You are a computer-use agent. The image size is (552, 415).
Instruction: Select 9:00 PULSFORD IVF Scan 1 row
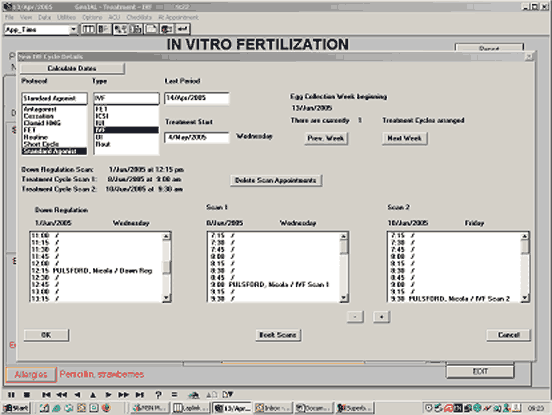point(274,284)
